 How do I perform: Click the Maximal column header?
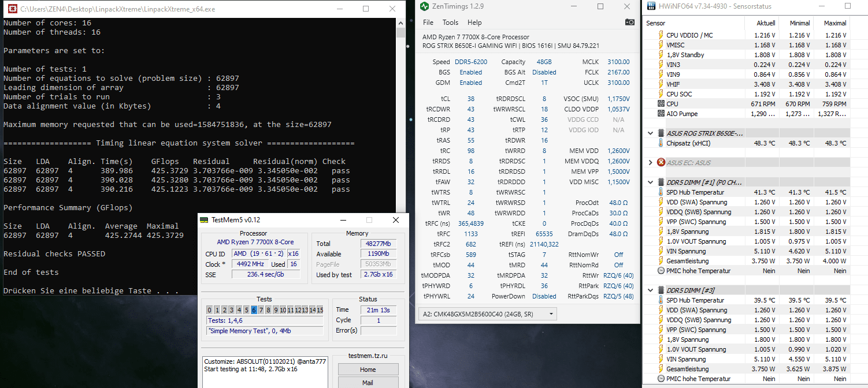click(835, 23)
